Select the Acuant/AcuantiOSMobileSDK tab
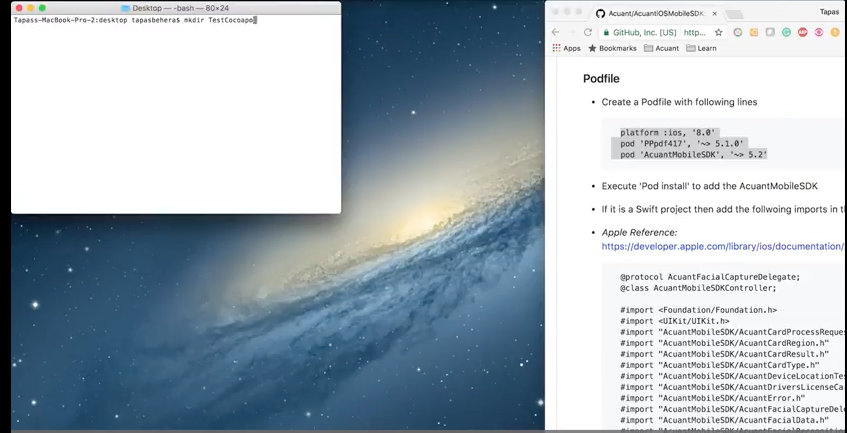 tap(657, 13)
